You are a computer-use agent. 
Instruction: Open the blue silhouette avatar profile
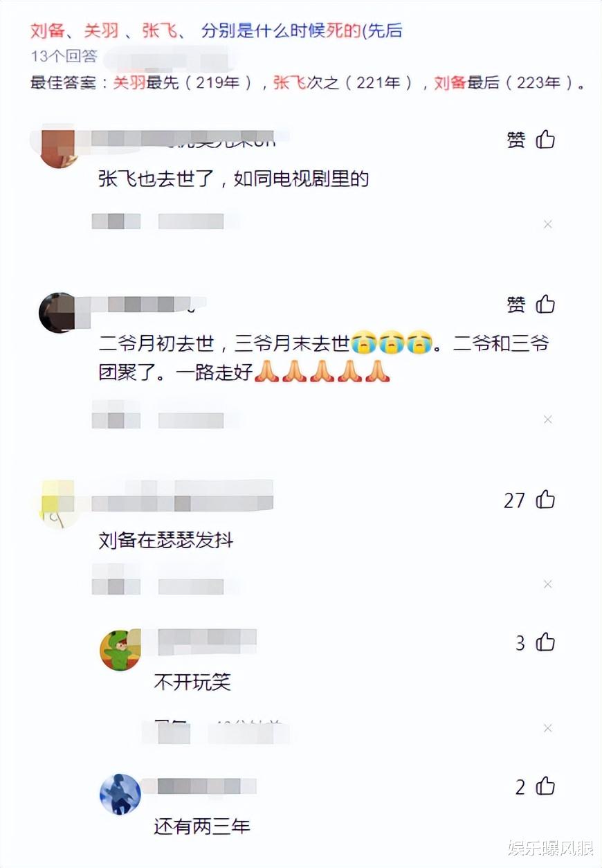(120, 794)
